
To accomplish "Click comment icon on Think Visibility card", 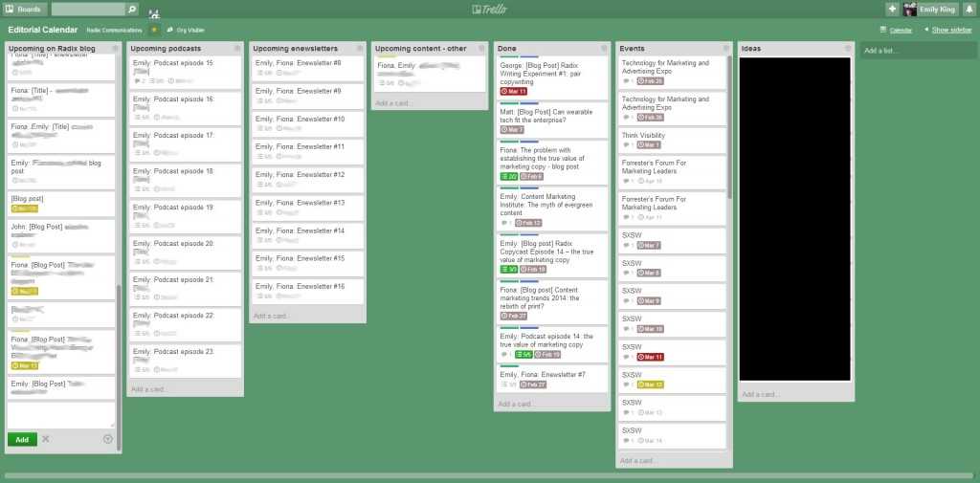I will coord(628,145).
